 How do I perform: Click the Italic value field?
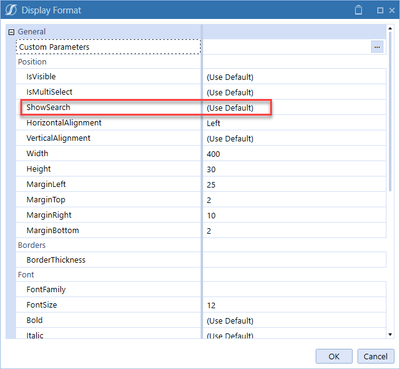point(295,334)
